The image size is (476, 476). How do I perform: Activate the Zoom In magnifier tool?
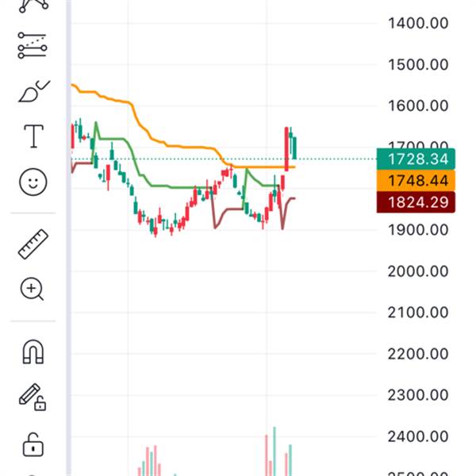pyautogui.click(x=33, y=290)
